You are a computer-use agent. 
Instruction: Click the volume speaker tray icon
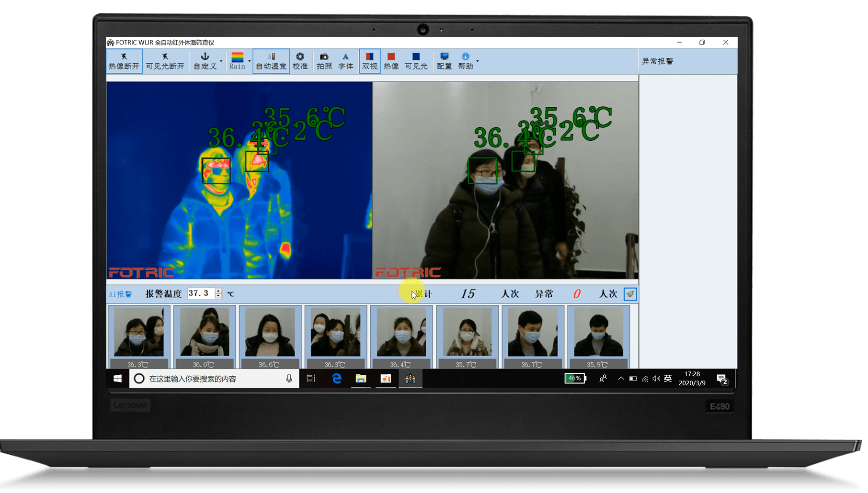click(x=656, y=379)
